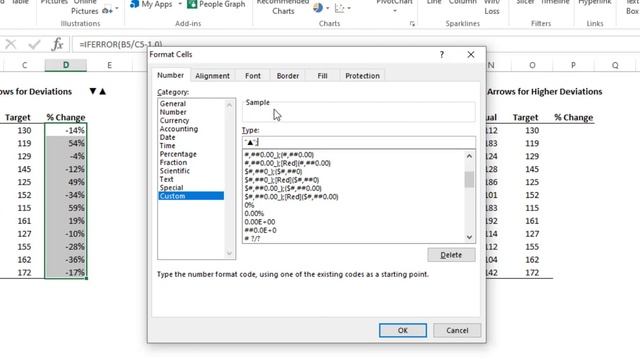Click the pie chart insert icon
This screenshot has height=360, width=640.
coord(318,7)
